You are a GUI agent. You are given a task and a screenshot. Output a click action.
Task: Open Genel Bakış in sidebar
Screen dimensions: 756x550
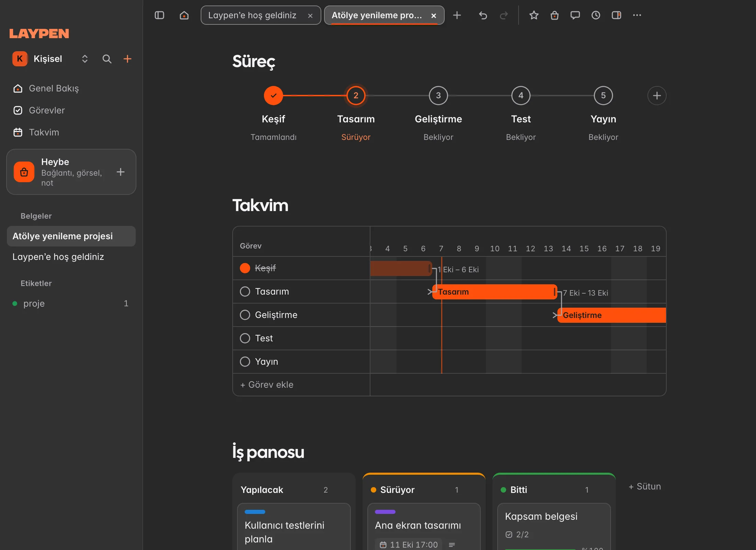click(71, 88)
